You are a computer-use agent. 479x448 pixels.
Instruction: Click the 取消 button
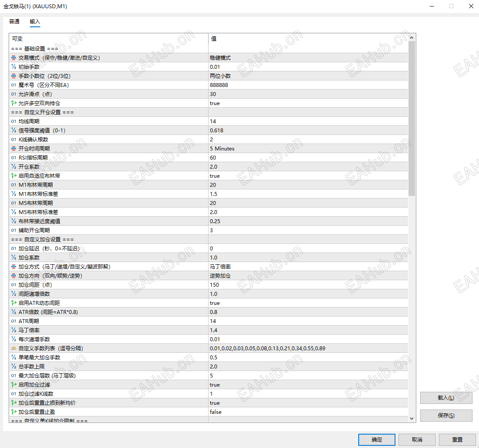(x=417, y=439)
